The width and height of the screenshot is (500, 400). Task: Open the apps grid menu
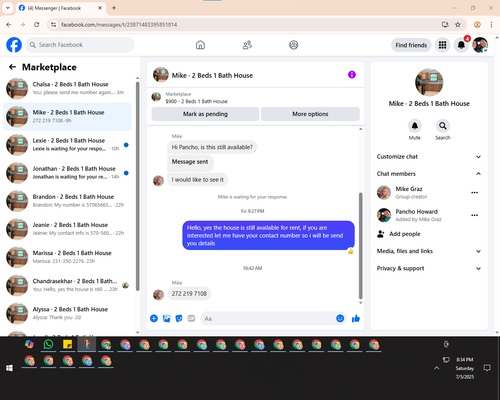(442, 45)
